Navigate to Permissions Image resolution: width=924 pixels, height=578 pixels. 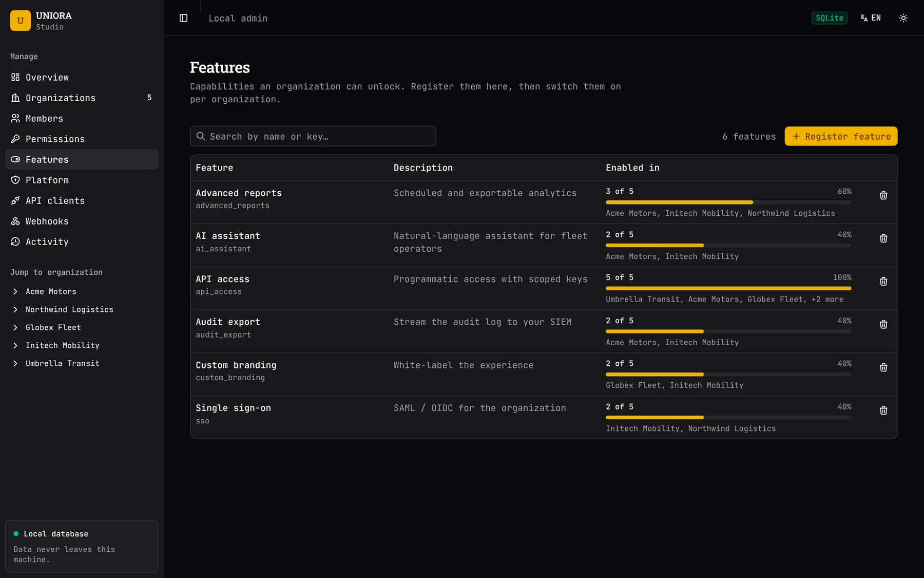coord(82,139)
